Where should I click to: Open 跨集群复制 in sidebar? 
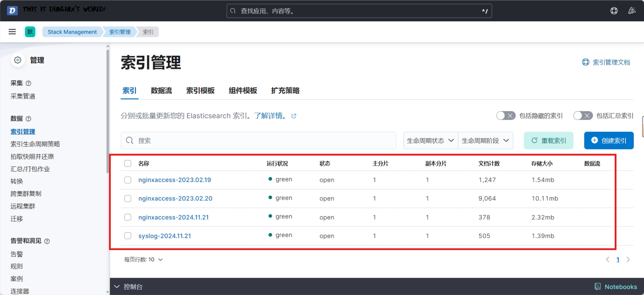tap(26, 194)
